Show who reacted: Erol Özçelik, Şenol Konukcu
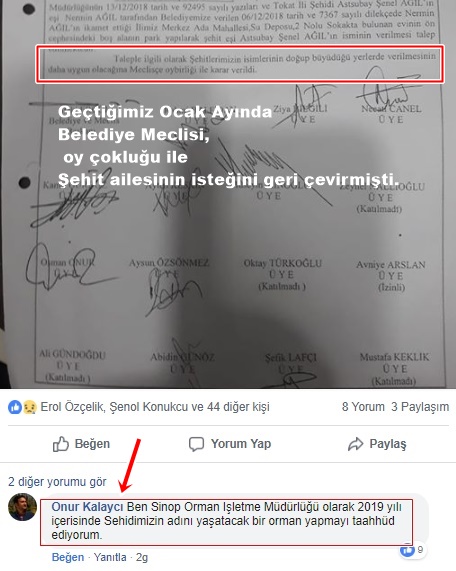This screenshot has width=456, height=571. [x=155, y=407]
